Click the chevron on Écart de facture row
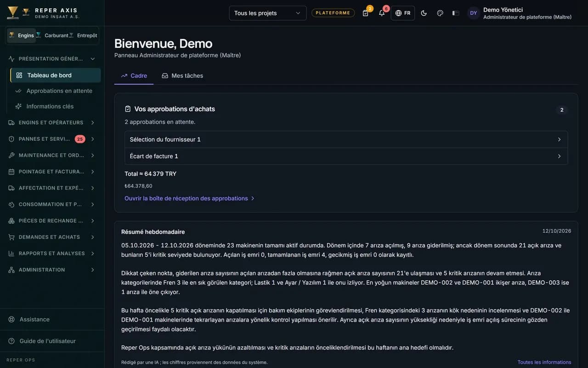The height and width of the screenshot is (368, 588). click(559, 156)
